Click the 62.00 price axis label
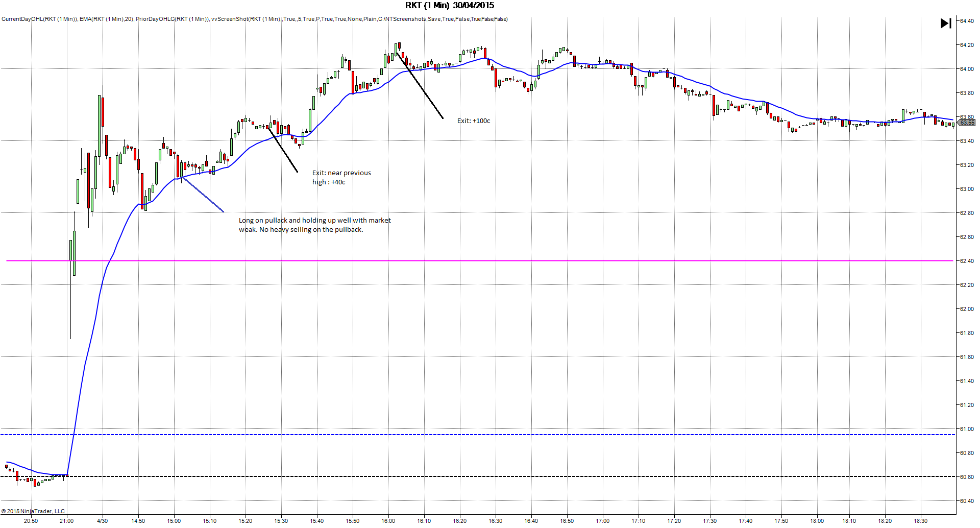The image size is (980, 528). point(967,309)
